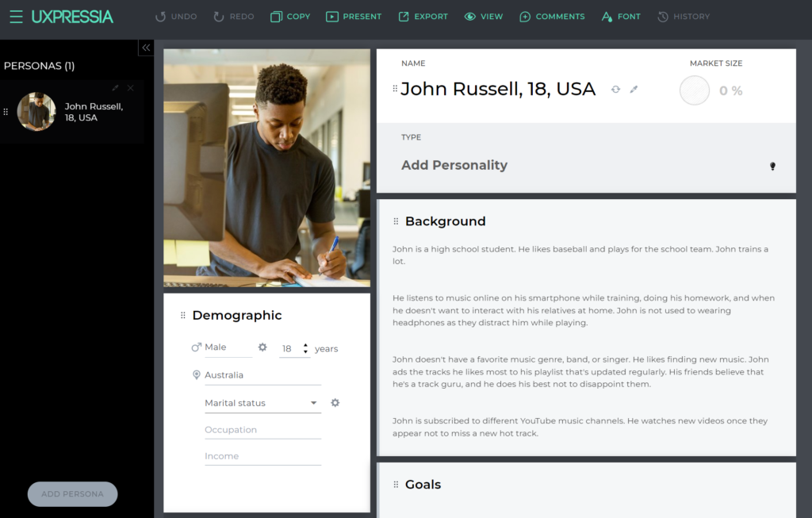Open the View menu
Viewport: 812px width, 518px height.
(483, 17)
